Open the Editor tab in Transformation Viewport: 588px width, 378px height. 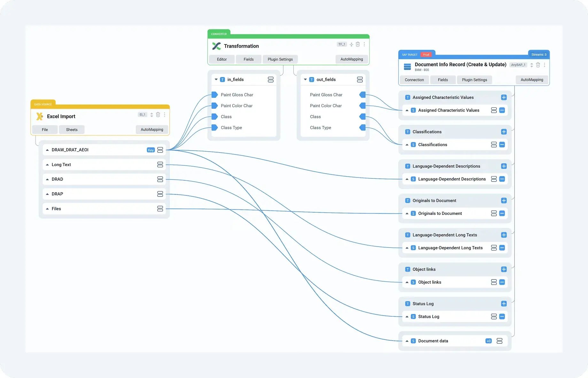(x=222, y=59)
